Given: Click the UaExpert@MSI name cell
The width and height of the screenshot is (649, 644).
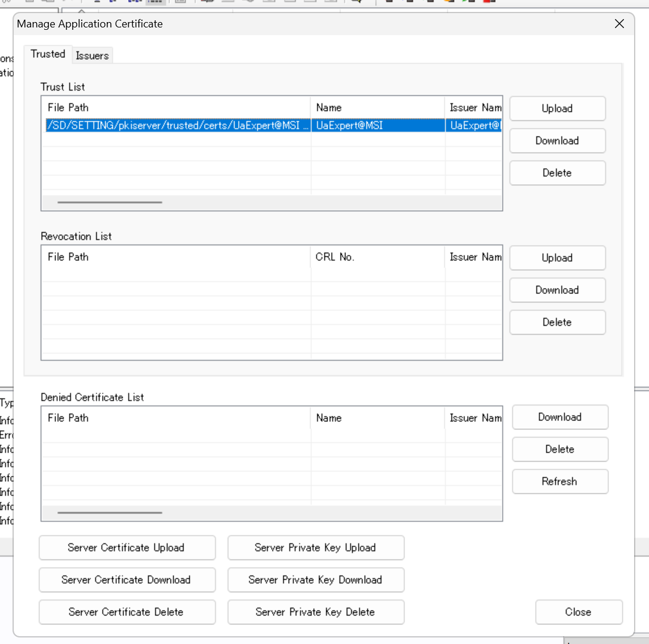Looking at the screenshot, I should point(378,125).
